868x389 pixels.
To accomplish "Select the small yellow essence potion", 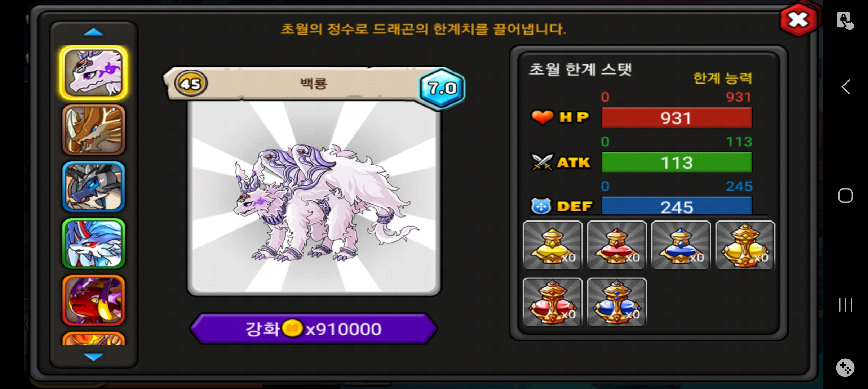I will point(553,245).
